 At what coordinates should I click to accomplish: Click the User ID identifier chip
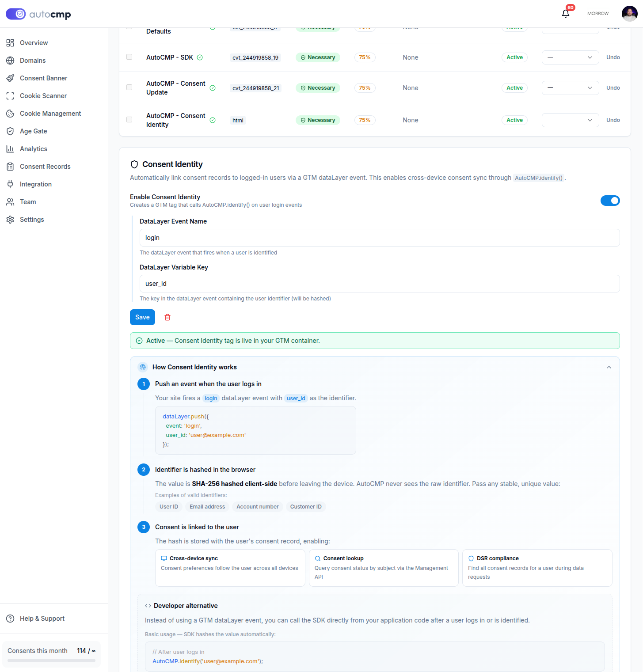point(169,507)
